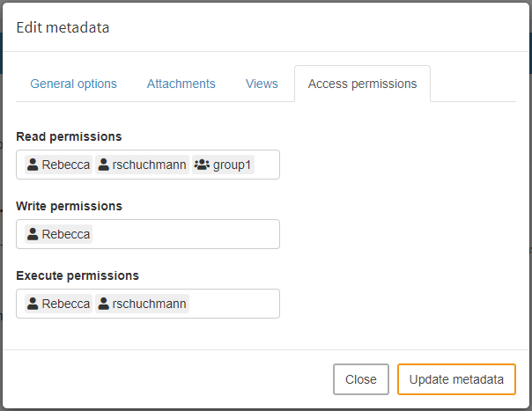Focus empty space in Read permissions field

266,165
